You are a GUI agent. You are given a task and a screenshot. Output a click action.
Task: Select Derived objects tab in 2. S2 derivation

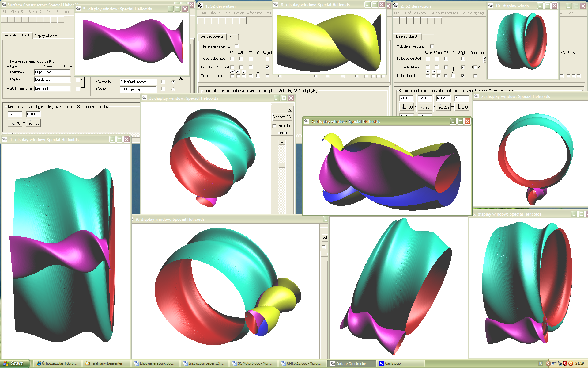coord(407,36)
